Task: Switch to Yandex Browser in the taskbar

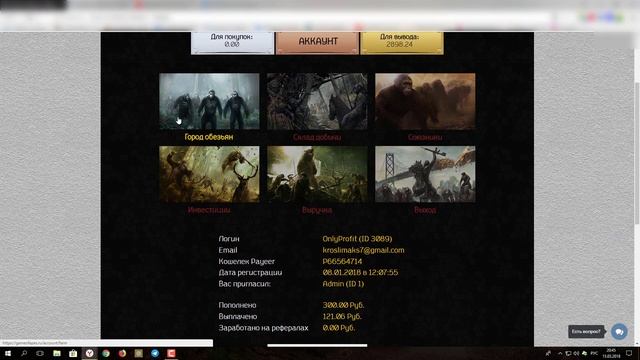Action: coord(89,353)
